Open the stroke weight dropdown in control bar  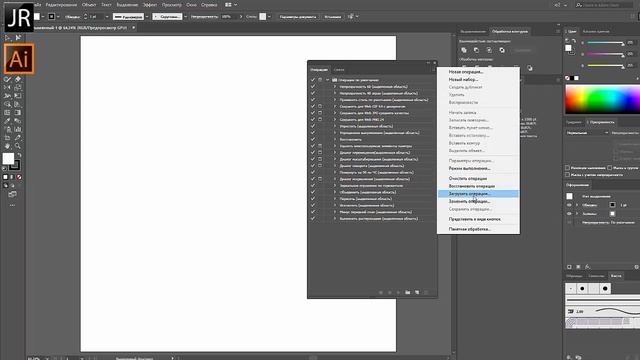[x=107, y=17]
